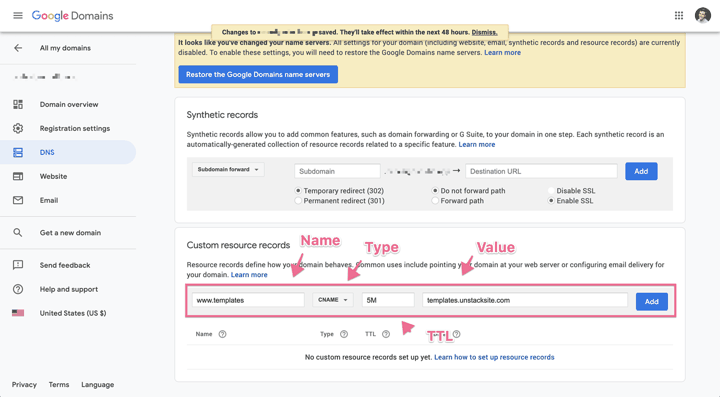Choose Forward path option
The width and height of the screenshot is (720, 397).
point(435,201)
